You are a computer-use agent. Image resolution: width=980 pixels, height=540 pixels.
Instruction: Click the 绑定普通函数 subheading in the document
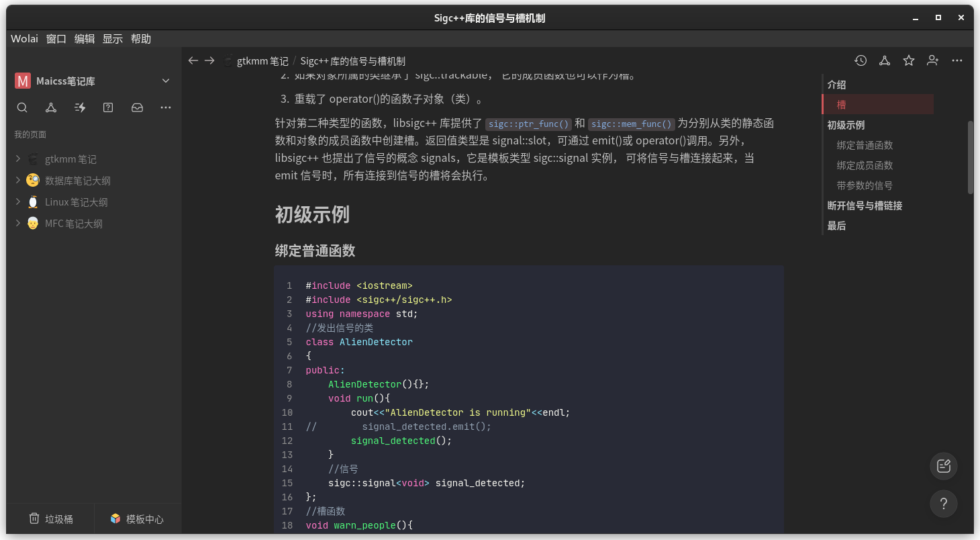tap(315, 251)
